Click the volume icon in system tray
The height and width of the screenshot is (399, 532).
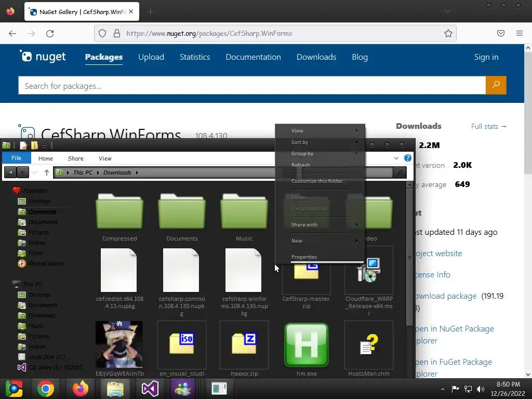480,389
